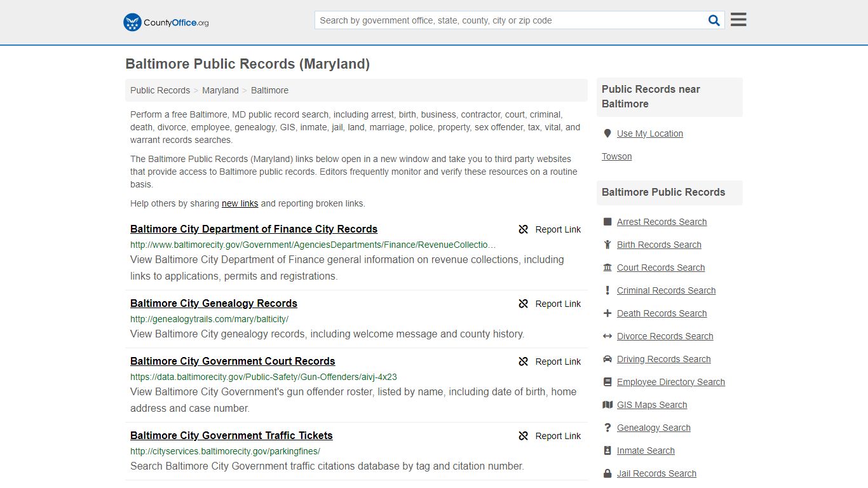
Task: Click the Arrest Records Search icon
Action: tap(607, 222)
